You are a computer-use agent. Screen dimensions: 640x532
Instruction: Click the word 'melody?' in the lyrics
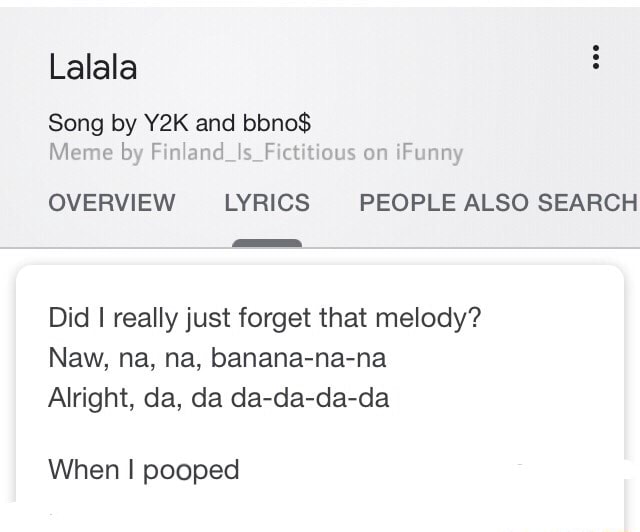[429, 318]
